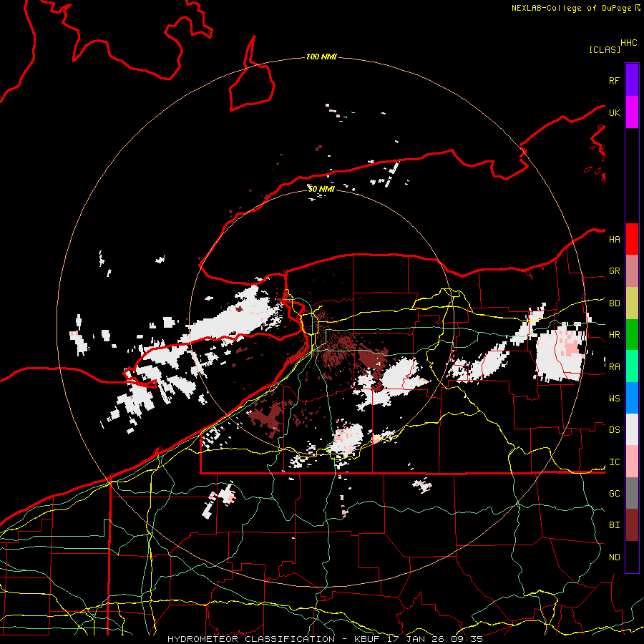
Task: Click the GC legend label
Action: pyautogui.click(x=614, y=494)
